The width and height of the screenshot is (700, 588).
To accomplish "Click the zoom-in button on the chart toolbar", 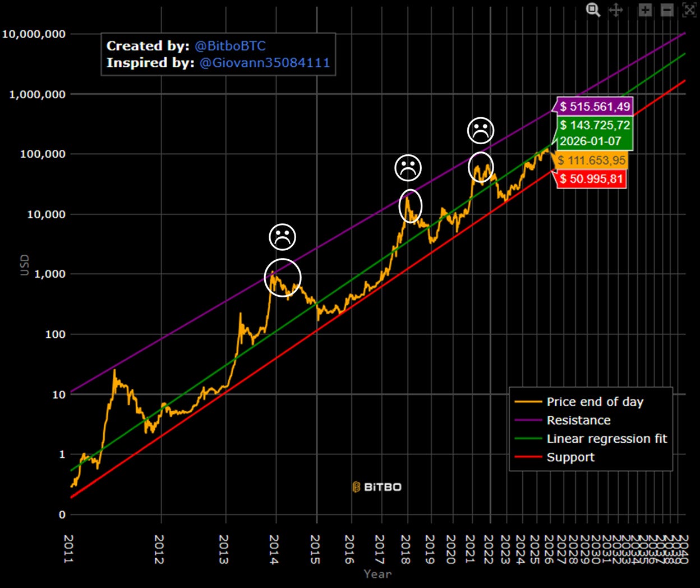I will click(x=646, y=10).
